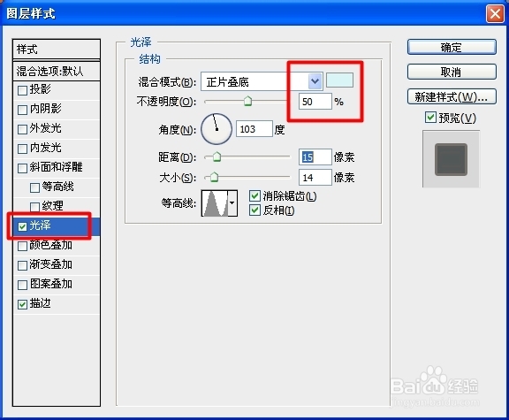Viewport: 509px width, 420px height.
Task: Click the 大小 slider handle
Action: 214,177
